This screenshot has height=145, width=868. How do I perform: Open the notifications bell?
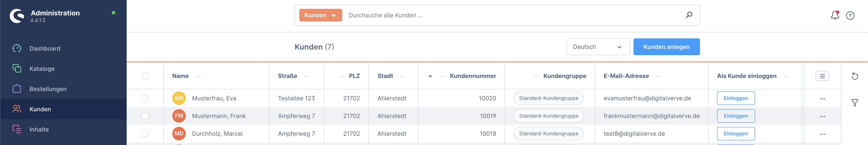click(x=835, y=15)
